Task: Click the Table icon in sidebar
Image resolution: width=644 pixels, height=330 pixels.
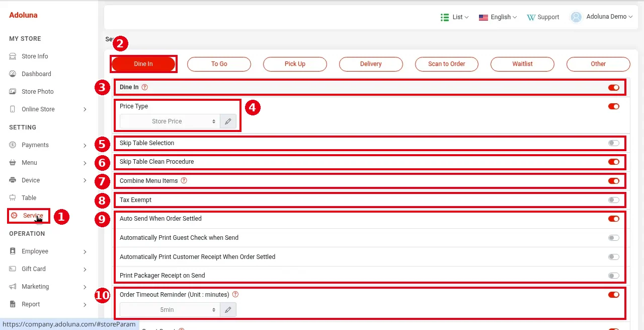Action: point(13,198)
